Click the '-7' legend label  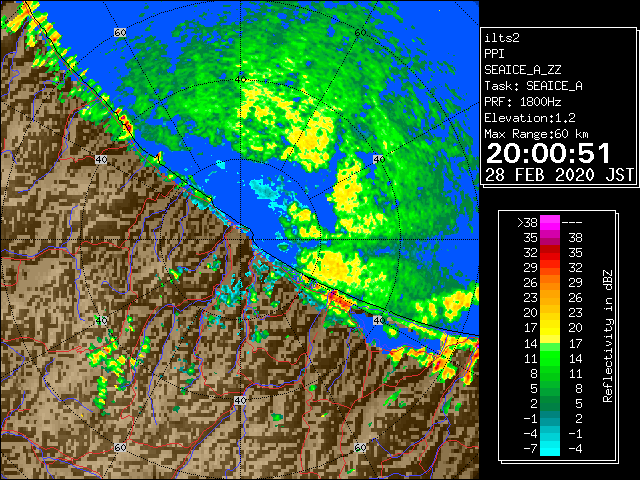click(x=530, y=449)
